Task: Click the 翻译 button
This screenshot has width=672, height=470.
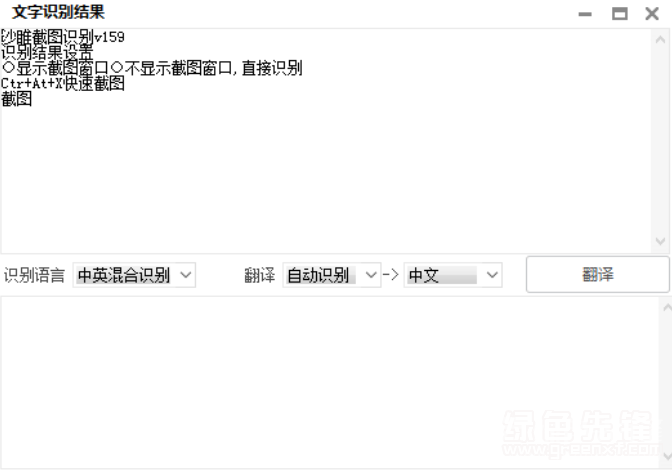Action: [x=597, y=275]
